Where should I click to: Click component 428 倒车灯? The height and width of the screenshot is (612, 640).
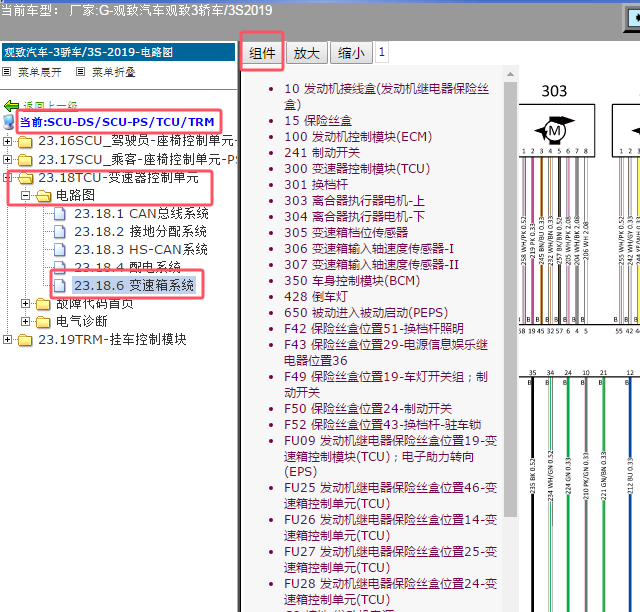click(316, 296)
